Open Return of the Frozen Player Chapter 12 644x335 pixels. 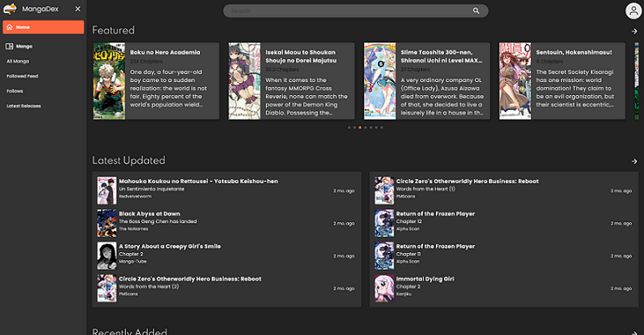(x=409, y=221)
